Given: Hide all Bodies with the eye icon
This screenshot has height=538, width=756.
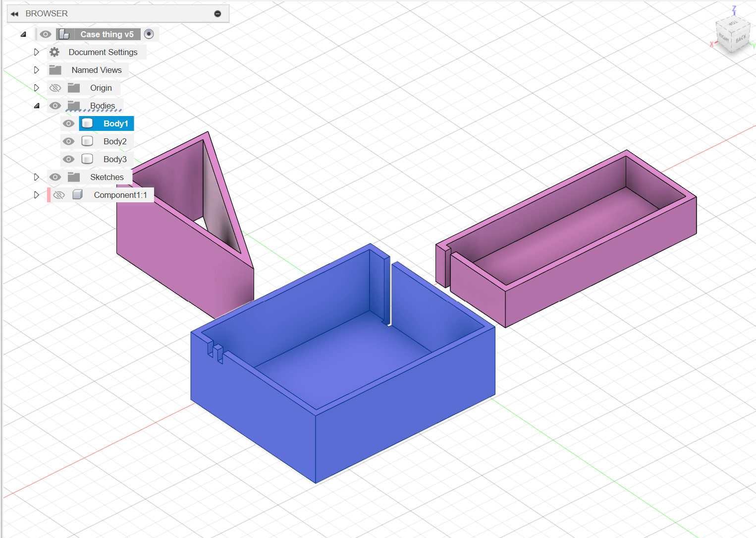Looking at the screenshot, I should pyautogui.click(x=55, y=106).
